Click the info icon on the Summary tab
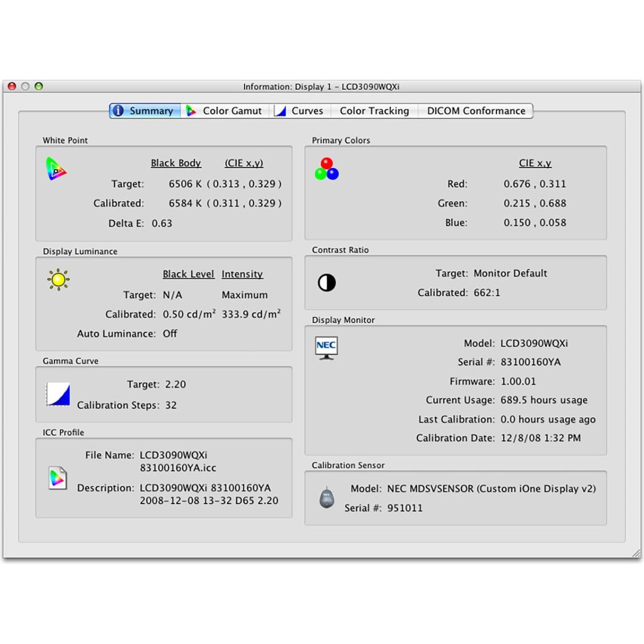The image size is (644, 644). pos(118,111)
